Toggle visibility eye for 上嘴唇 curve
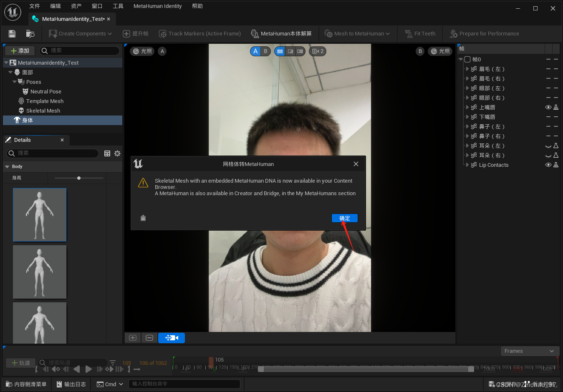 [x=548, y=107]
